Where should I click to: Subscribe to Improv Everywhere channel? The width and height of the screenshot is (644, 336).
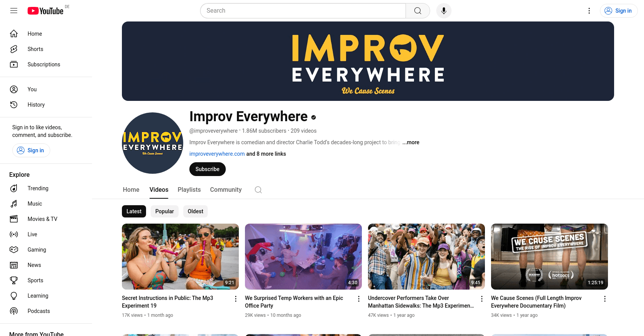(x=207, y=169)
